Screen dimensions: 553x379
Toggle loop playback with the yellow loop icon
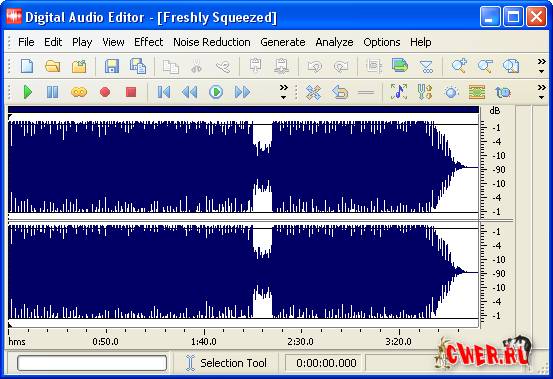[79, 92]
